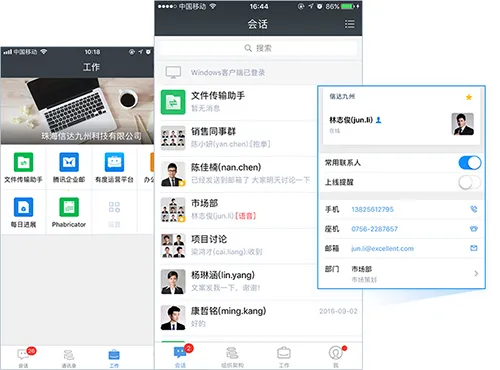
Task: Expand 部门 市场部 chevron
Action: (476, 274)
